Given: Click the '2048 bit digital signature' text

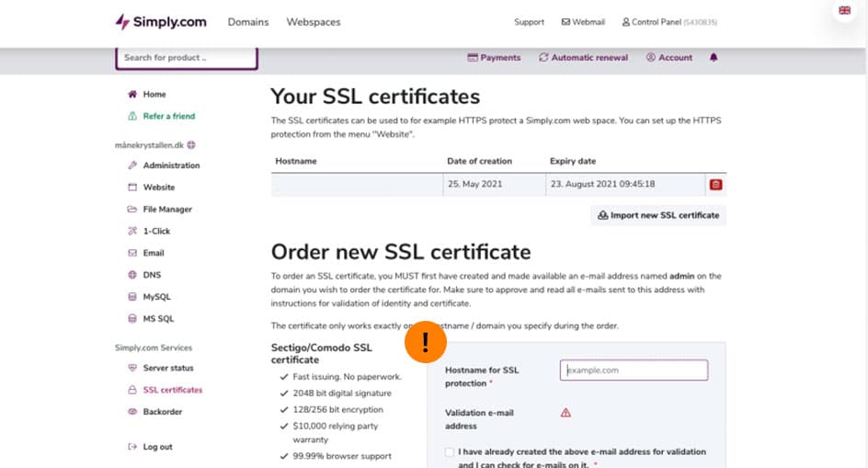Looking at the screenshot, I should 342,394.
